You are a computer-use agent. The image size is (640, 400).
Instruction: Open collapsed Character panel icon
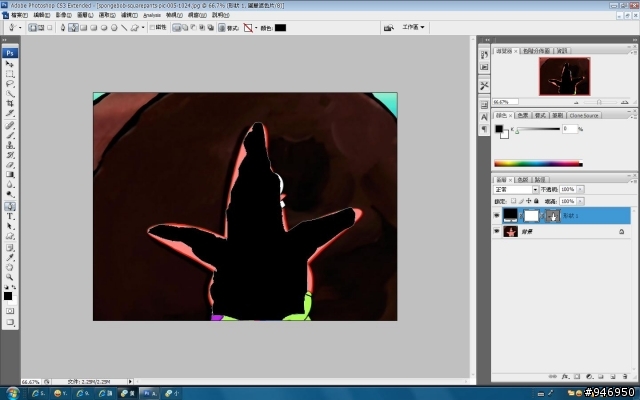[484, 117]
